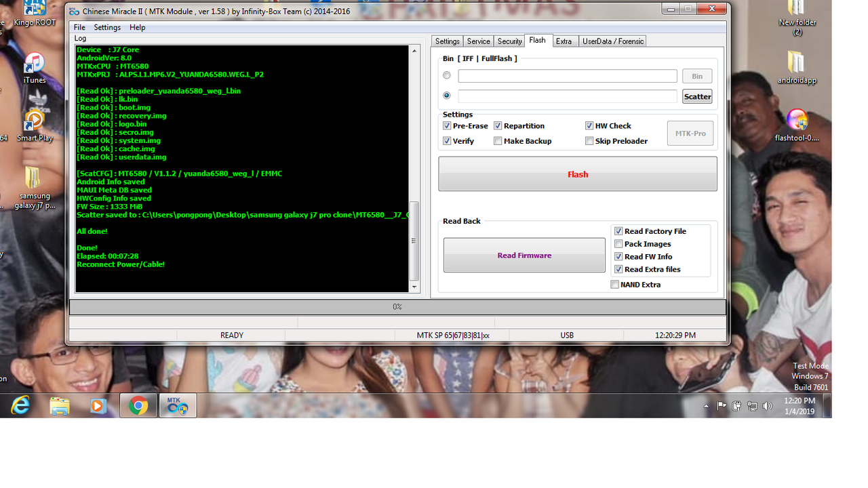The height and width of the screenshot is (488, 868).
Task: Toggle the Repartition checkbox
Action: click(x=498, y=125)
